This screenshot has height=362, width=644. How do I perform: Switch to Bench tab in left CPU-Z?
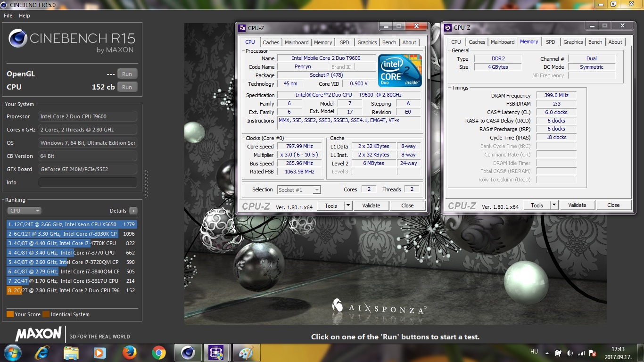389,42
